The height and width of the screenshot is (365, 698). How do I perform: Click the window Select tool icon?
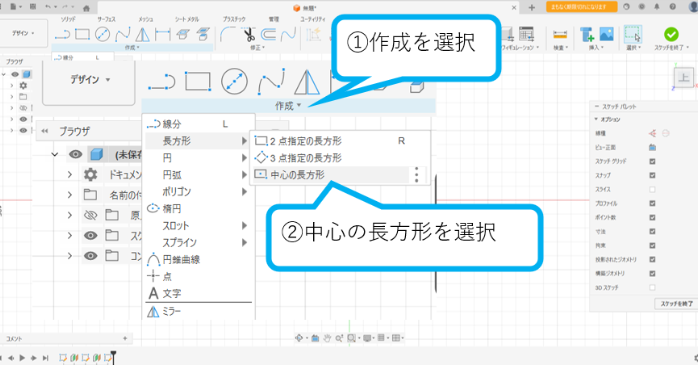(632, 34)
